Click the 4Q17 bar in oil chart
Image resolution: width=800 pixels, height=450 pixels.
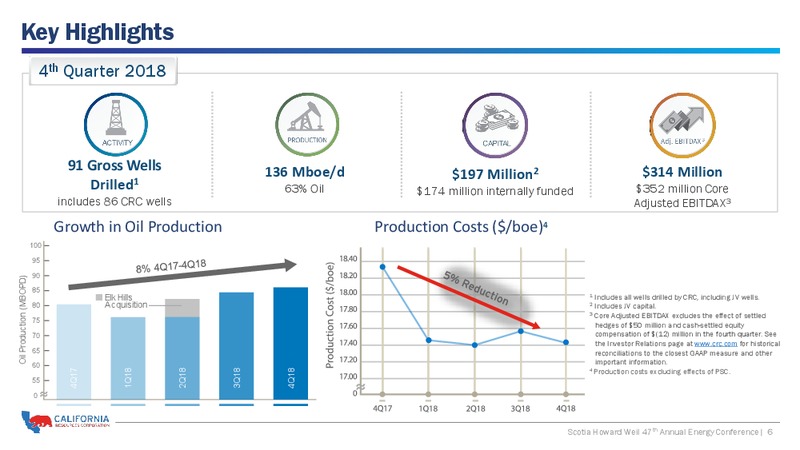click(74, 352)
